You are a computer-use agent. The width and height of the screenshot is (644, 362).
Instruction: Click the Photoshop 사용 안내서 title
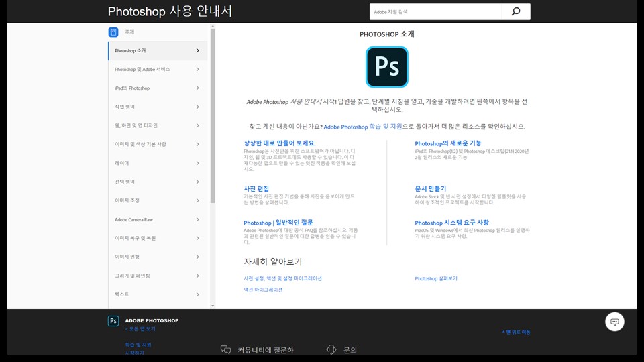pos(170,11)
